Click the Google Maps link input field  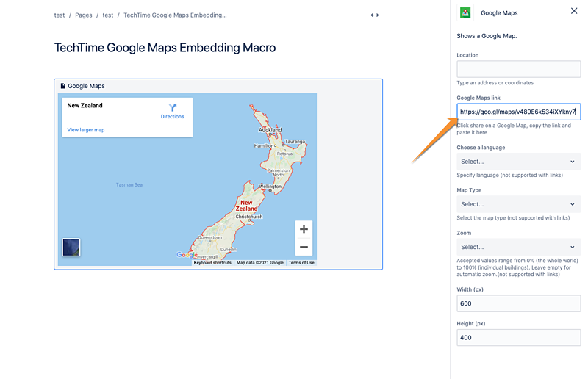pyautogui.click(x=518, y=112)
